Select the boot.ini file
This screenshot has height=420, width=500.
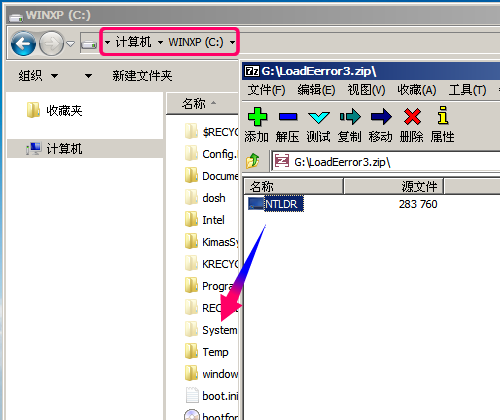[x=212, y=396]
